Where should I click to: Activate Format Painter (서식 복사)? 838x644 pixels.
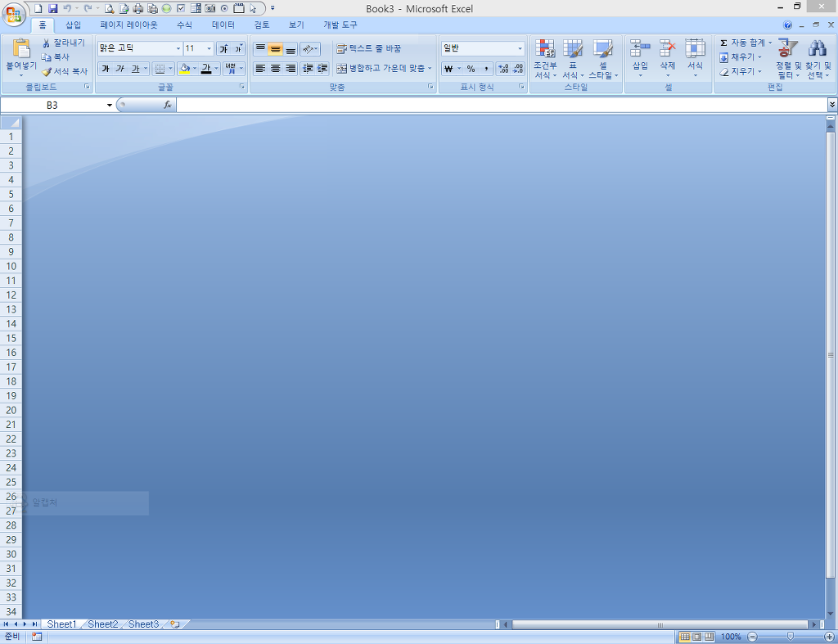[x=65, y=71]
